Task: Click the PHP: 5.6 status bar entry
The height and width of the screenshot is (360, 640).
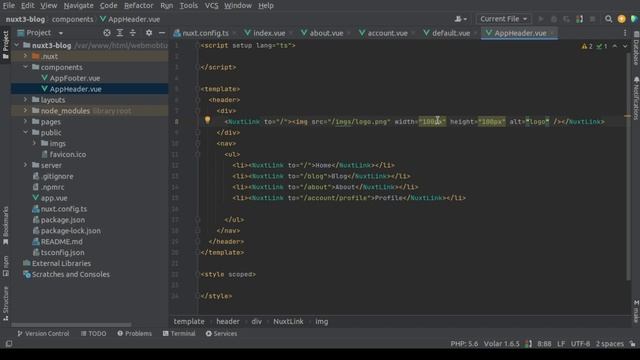Action: [x=464, y=344]
